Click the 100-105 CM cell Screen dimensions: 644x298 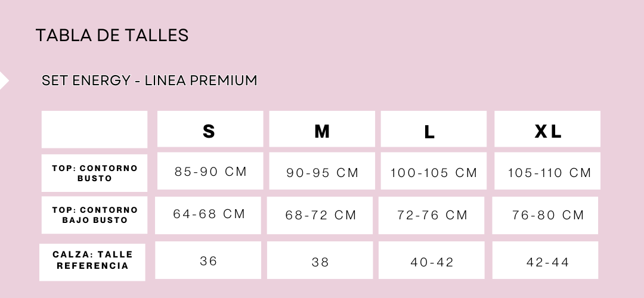pyautogui.click(x=434, y=171)
